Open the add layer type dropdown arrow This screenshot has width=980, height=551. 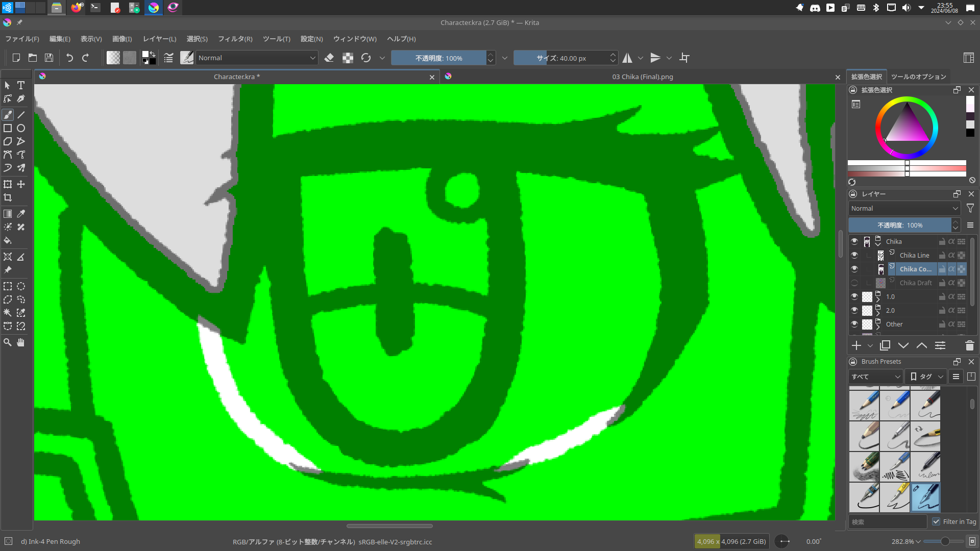coord(870,346)
